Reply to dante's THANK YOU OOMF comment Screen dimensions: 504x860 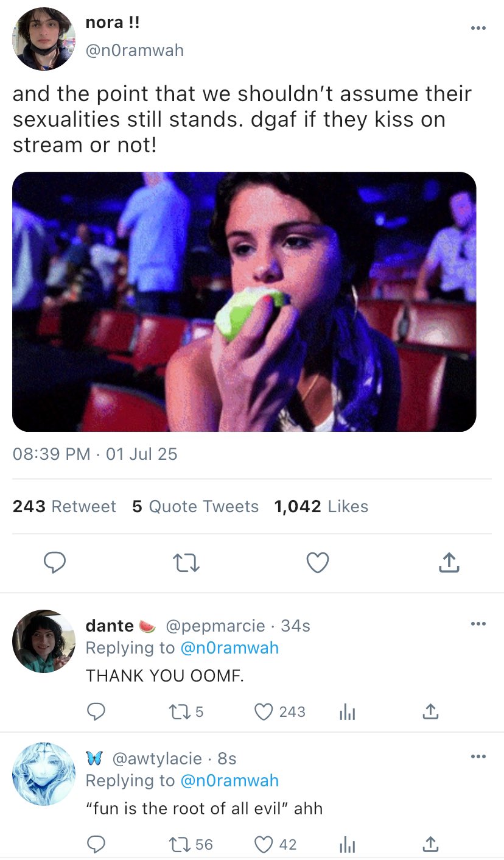tap(96, 711)
